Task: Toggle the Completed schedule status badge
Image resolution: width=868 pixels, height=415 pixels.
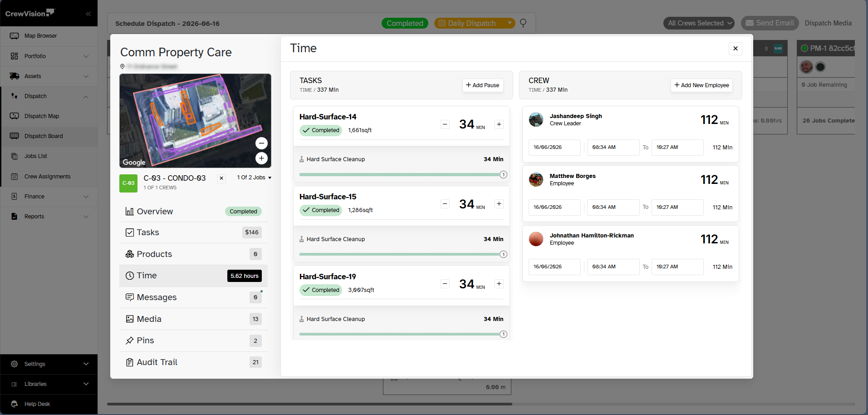Action: (x=405, y=23)
